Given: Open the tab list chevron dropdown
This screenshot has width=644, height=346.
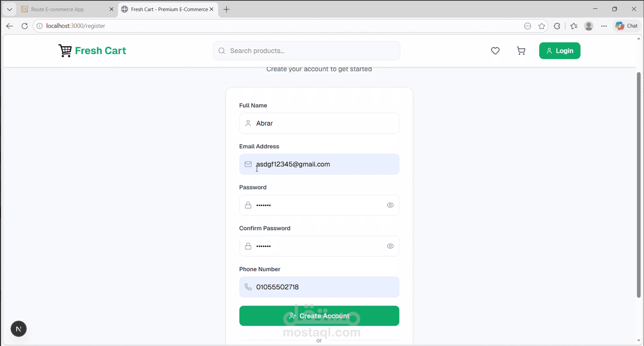Looking at the screenshot, I should pos(9,9).
